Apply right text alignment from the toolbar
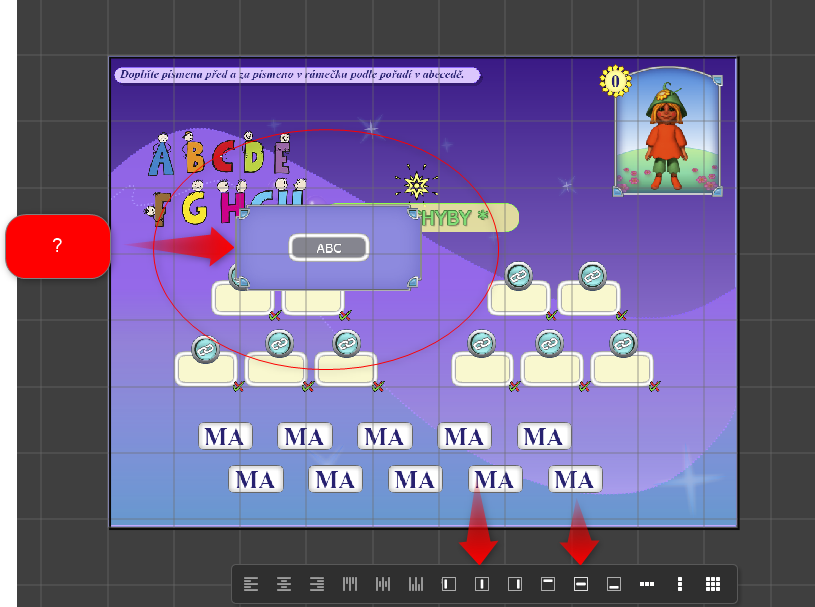This screenshot has width=815, height=607. click(317, 584)
